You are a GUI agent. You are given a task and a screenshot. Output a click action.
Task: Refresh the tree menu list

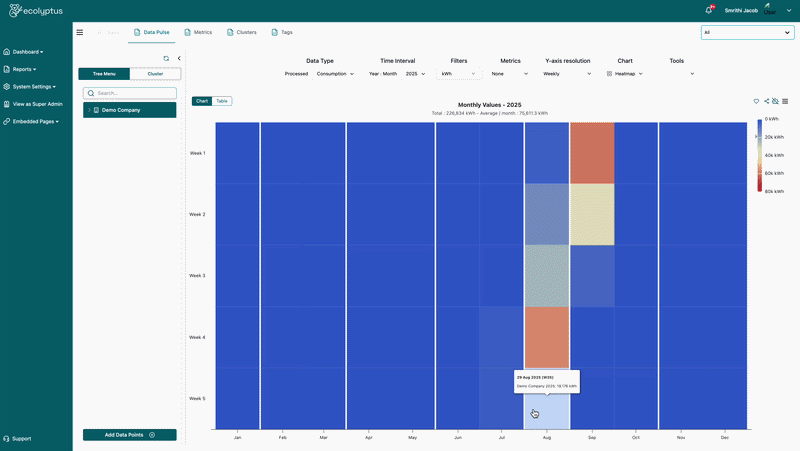(x=166, y=58)
